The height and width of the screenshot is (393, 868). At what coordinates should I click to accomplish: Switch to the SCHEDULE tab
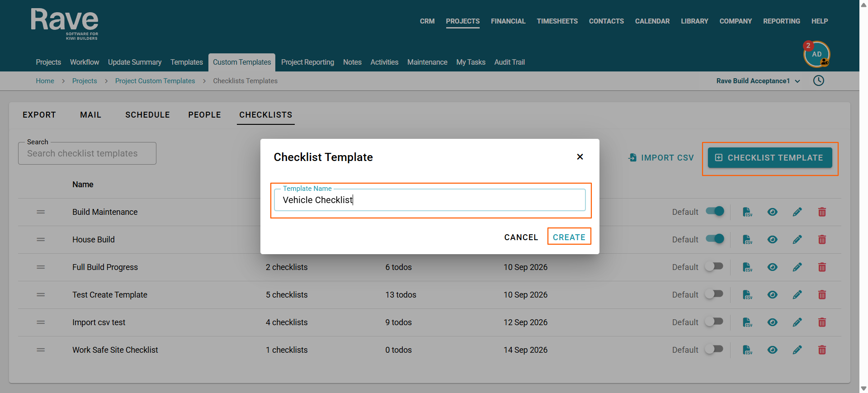point(147,115)
